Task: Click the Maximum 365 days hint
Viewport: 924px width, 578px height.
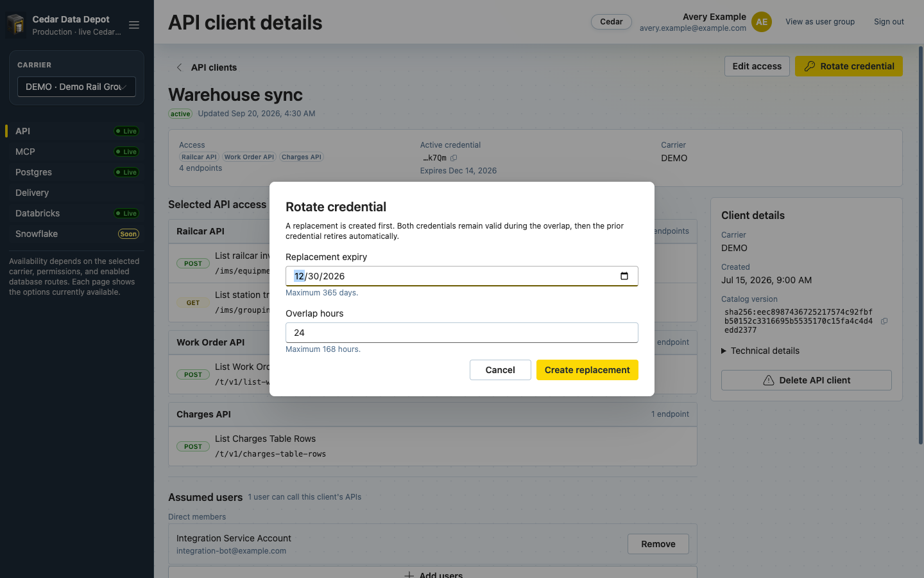Action: point(322,293)
